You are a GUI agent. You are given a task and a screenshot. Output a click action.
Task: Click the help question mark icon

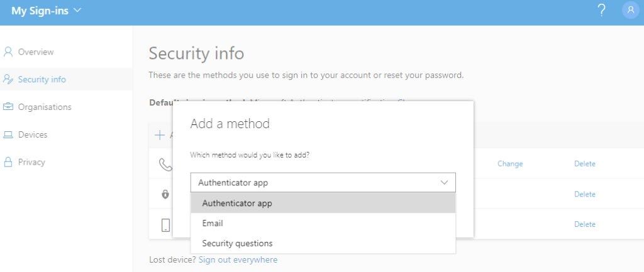tap(601, 11)
